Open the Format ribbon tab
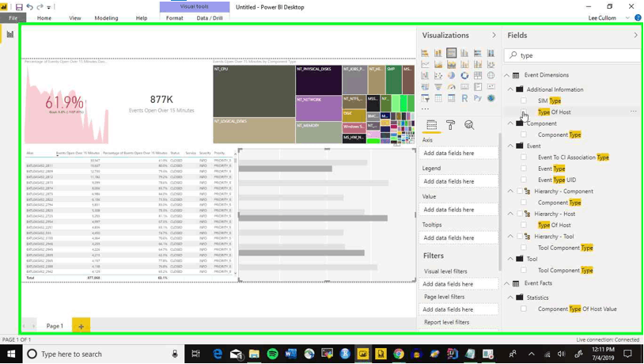The image size is (644, 364). (175, 18)
